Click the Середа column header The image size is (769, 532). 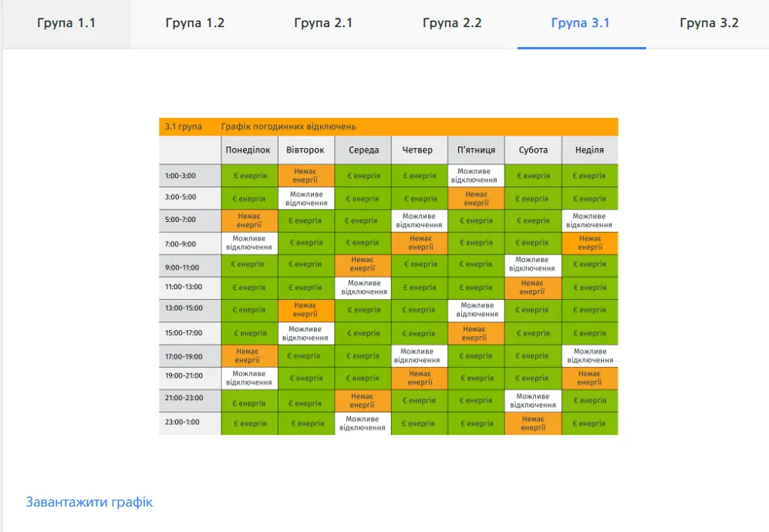363,150
